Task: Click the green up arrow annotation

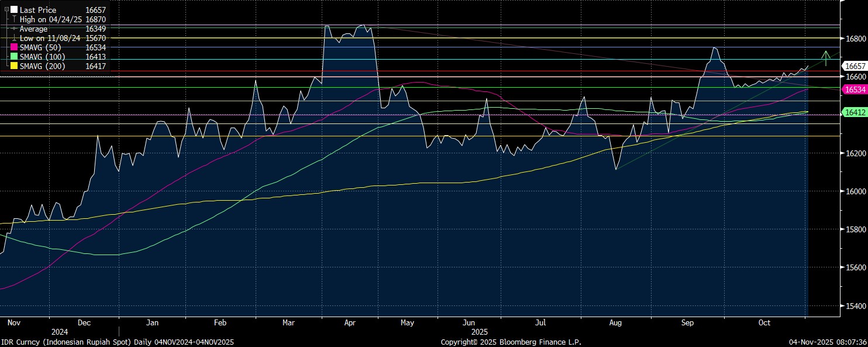Action: pyautogui.click(x=825, y=58)
